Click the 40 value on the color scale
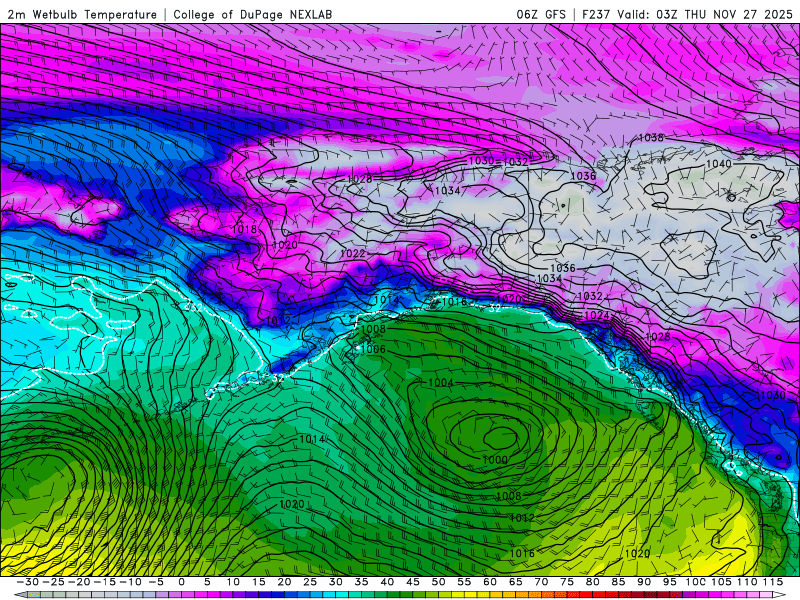This screenshot has width=800, height=600. [x=387, y=582]
